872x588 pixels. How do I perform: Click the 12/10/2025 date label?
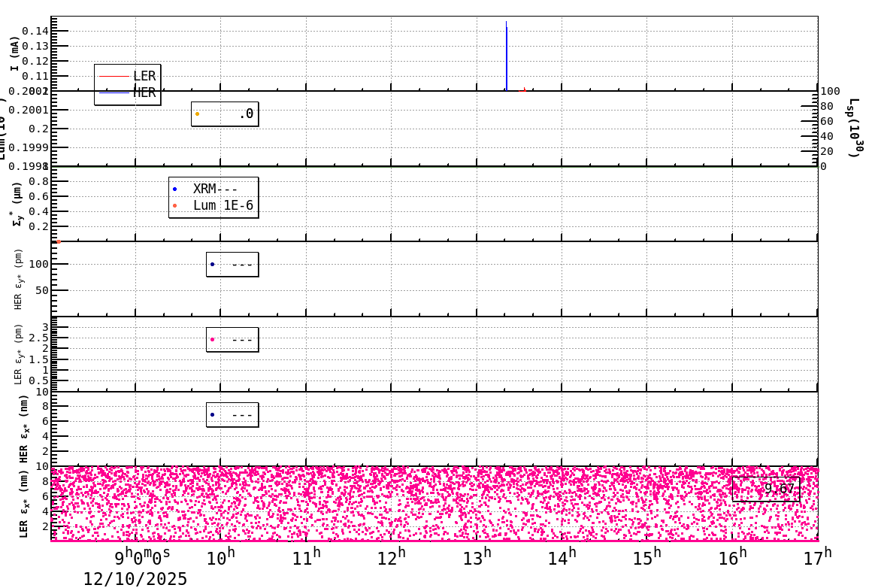(135, 577)
